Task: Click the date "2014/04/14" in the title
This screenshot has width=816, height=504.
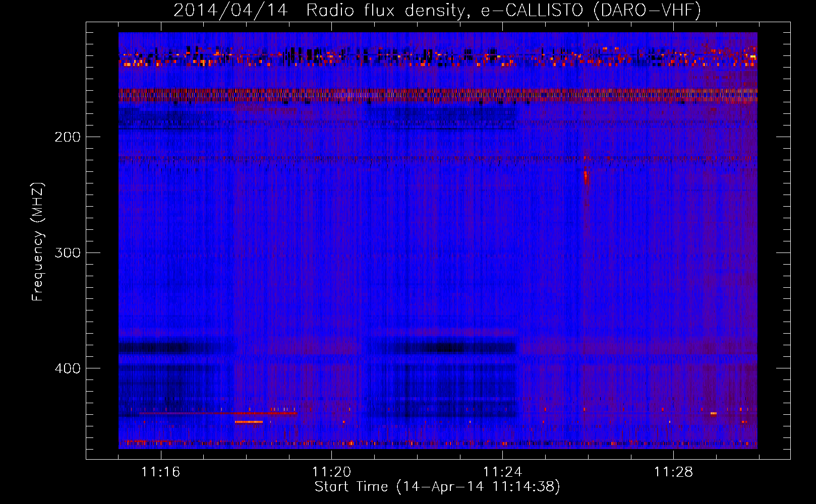Action: click(x=230, y=10)
